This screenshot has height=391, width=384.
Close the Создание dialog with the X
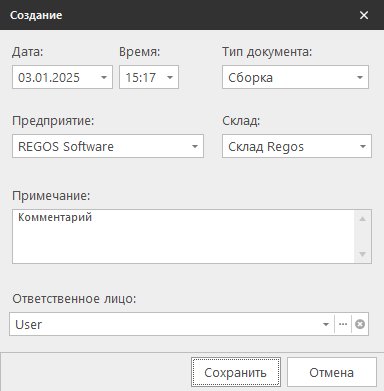click(x=364, y=15)
